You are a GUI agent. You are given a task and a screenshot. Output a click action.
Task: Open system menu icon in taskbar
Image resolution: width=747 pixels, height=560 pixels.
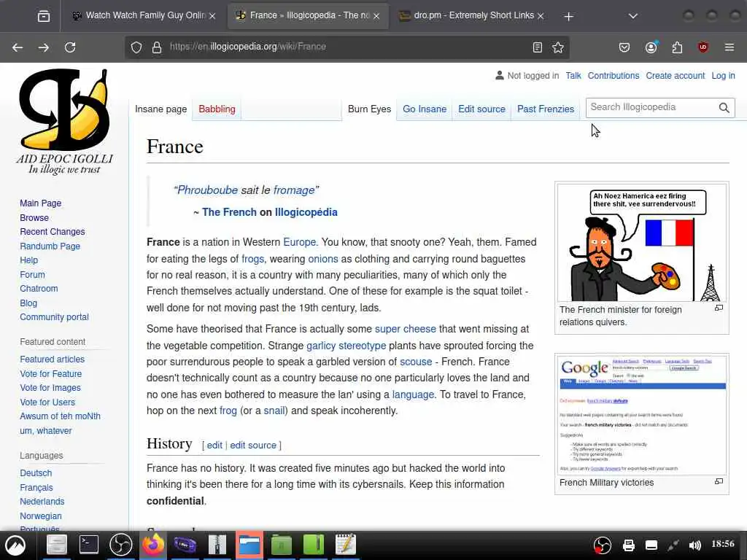point(15,545)
